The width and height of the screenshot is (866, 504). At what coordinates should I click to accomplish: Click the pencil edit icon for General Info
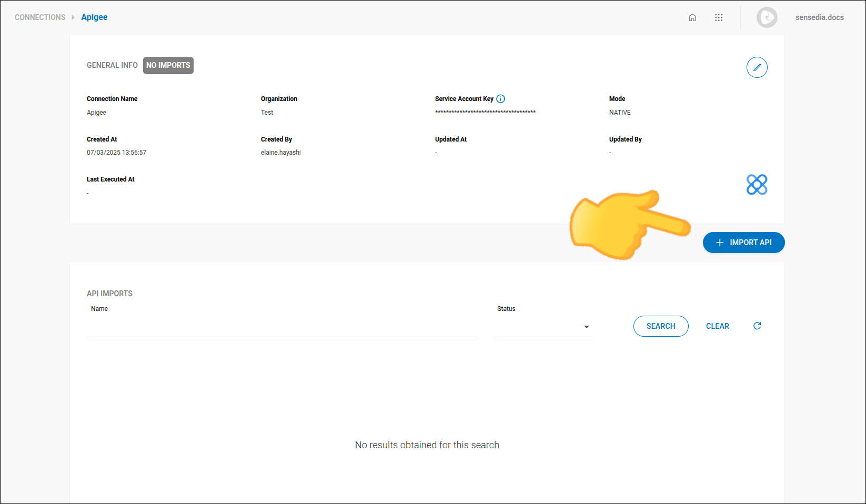click(x=757, y=67)
